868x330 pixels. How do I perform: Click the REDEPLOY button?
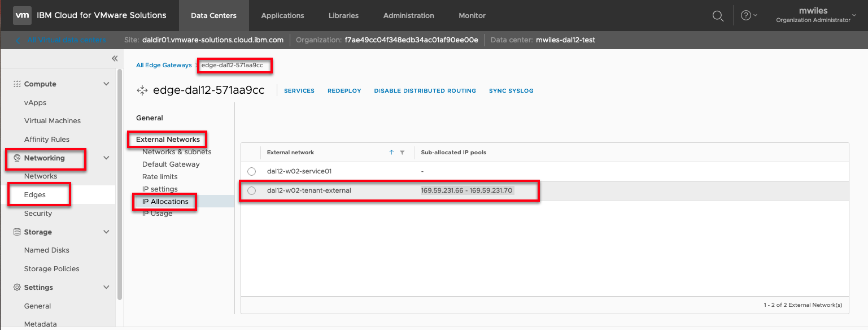pos(344,91)
